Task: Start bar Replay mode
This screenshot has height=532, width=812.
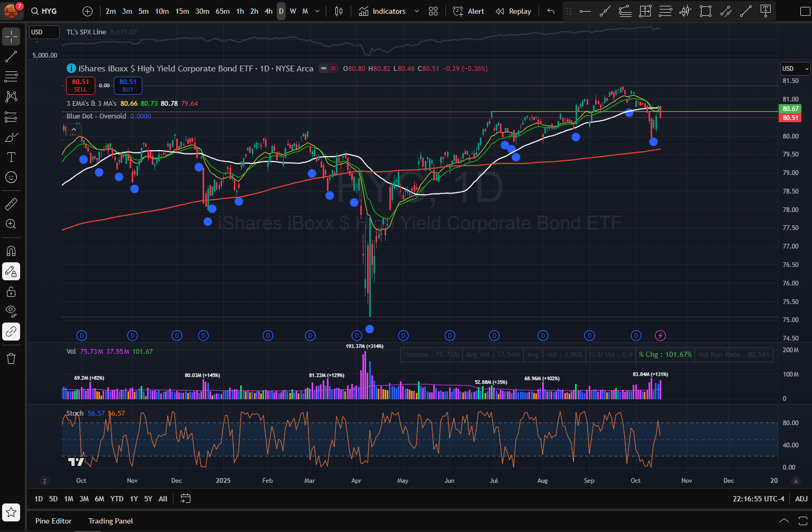Action: (513, 11)
